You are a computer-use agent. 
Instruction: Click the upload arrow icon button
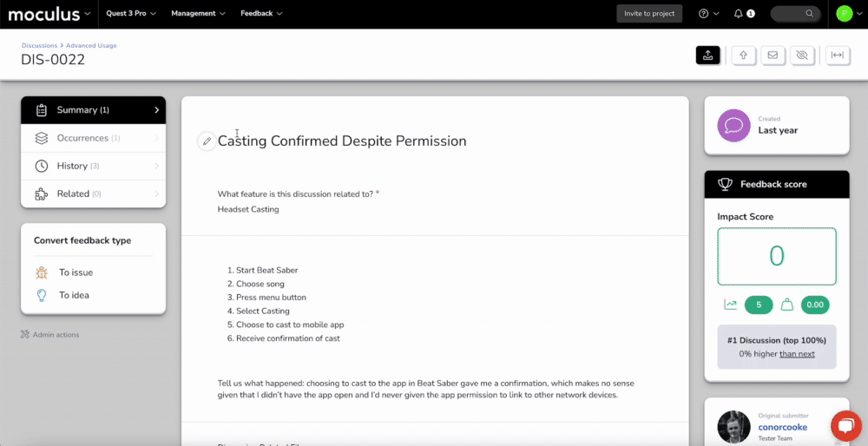743,56
